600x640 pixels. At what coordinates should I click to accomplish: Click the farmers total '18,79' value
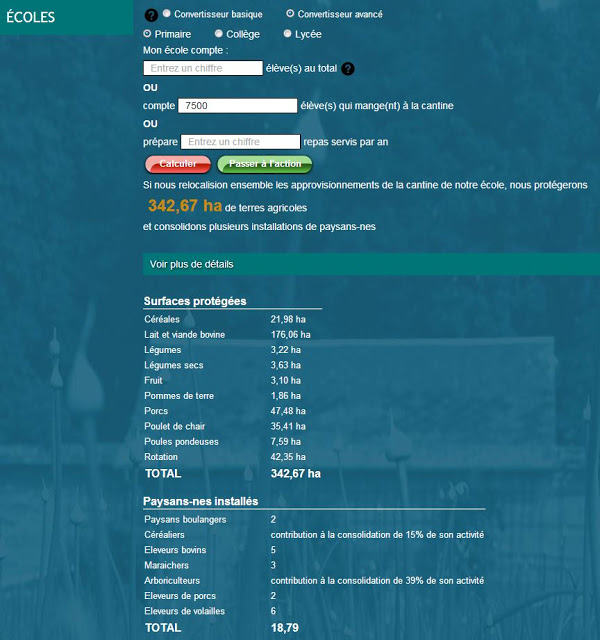[285, 628]
